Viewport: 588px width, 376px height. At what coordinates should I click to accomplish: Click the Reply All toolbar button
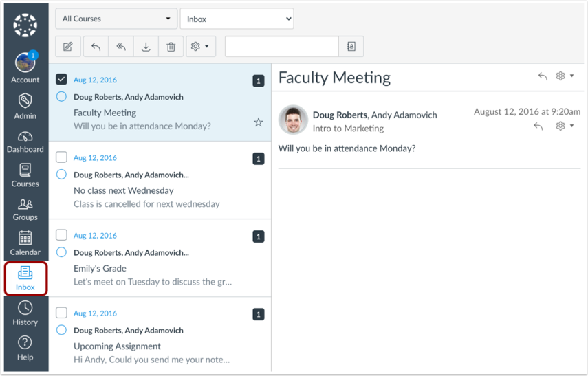coord(121,47)
